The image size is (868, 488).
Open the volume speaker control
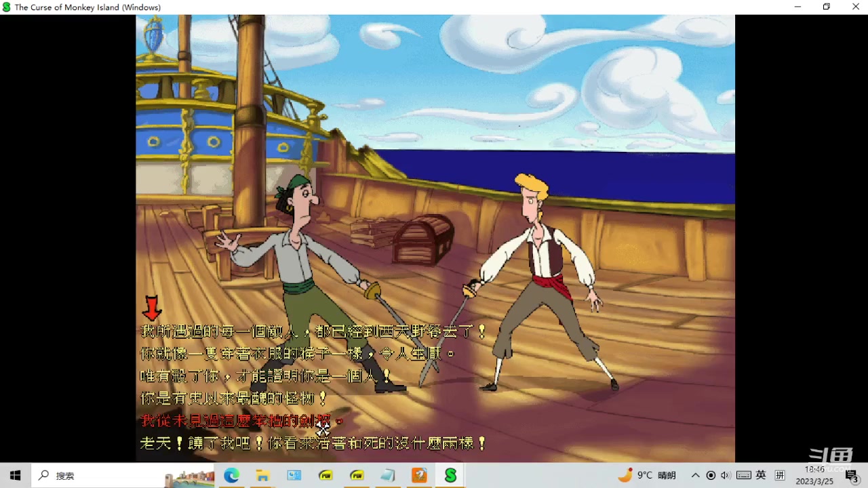point(726,476)
